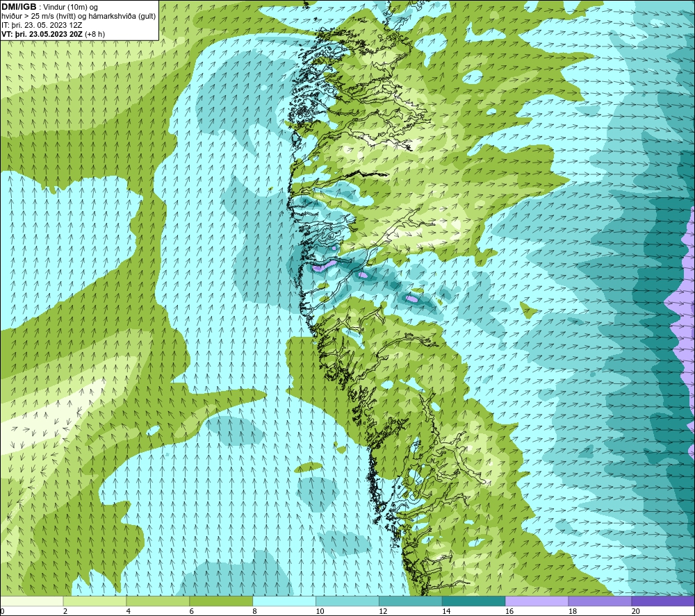
Task: Click the DMI/IGB title text
Action: click(x=19, y=7)
